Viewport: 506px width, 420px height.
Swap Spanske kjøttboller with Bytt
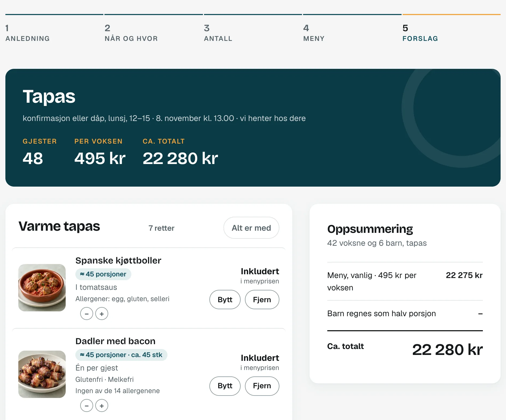tap(225, 300)
